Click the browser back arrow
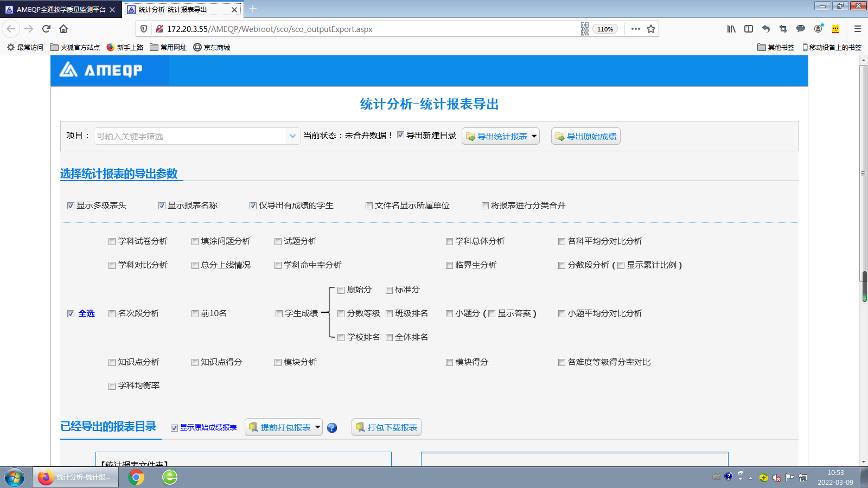Screen dimensions: 868x488 (11, 29)
